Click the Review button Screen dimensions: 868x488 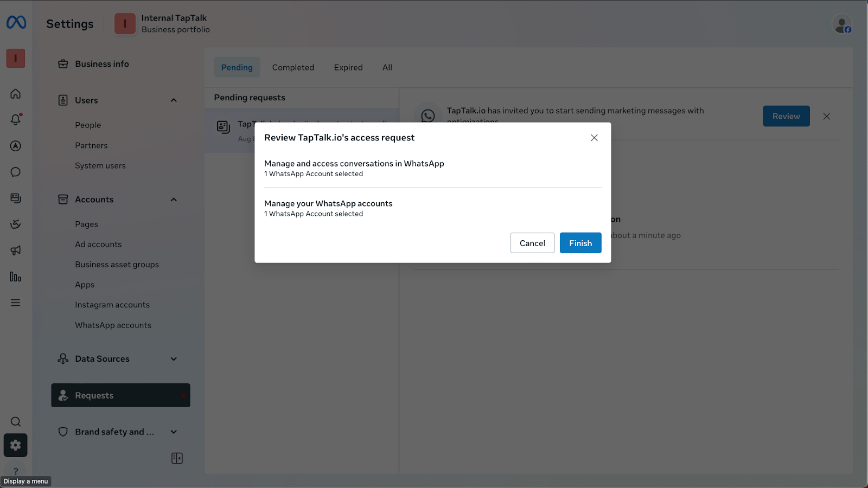(x=786, y=116)
